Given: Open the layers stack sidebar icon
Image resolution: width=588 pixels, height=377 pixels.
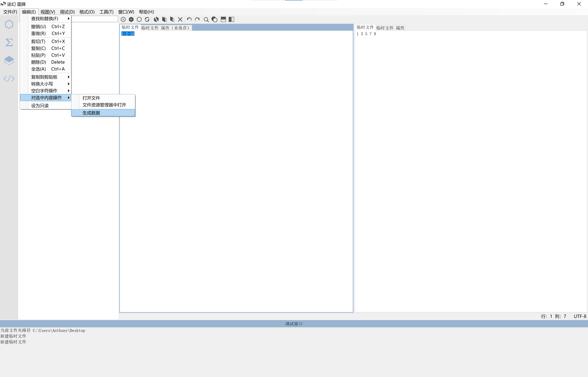Looking at the screenshot, I should coord(9,61).
